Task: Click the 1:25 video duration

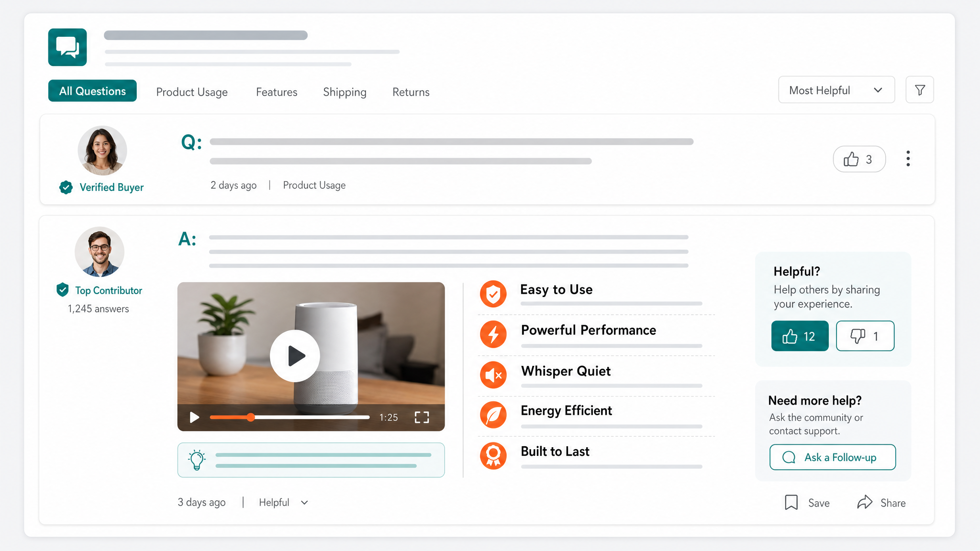Action: click(389, 418)
